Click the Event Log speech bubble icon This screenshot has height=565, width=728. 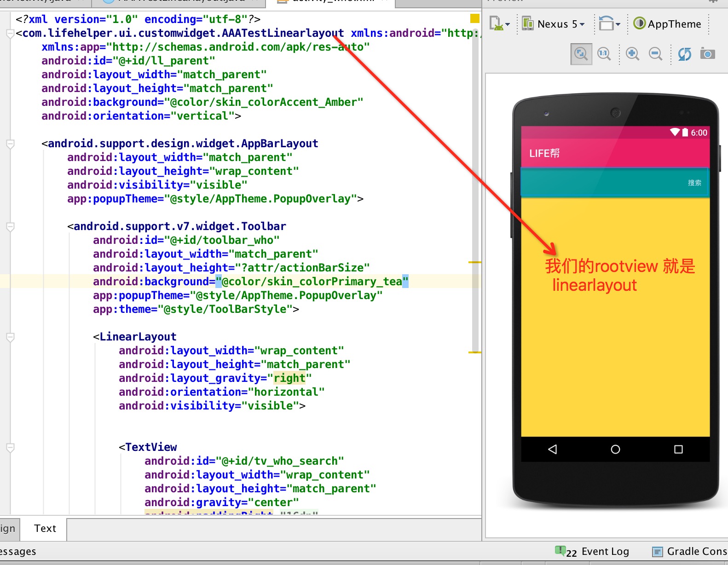click(560, 551)
